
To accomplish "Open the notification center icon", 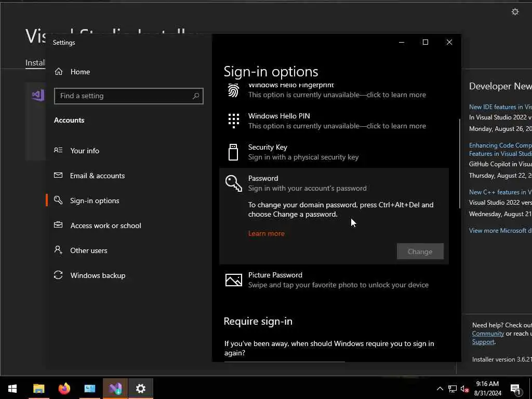I will pyautogui.click(x=515, y=389).
